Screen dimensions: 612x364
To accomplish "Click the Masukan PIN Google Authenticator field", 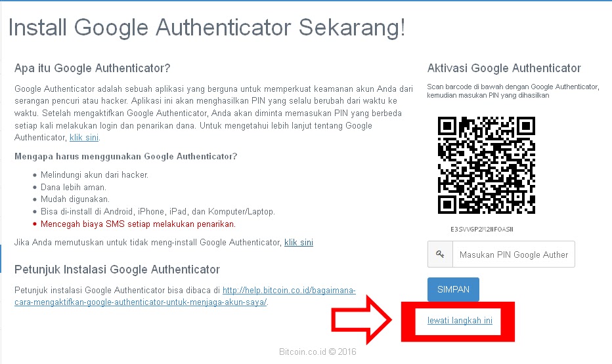I will pos(514,254).
